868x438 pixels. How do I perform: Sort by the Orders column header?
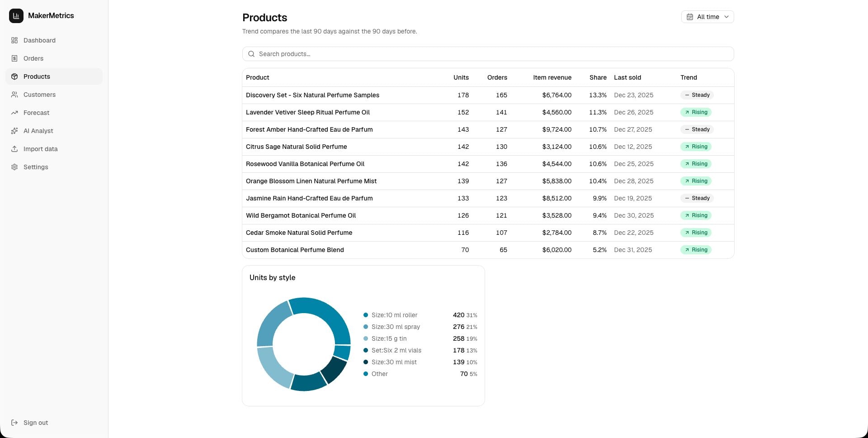click(x=497, y=77)
